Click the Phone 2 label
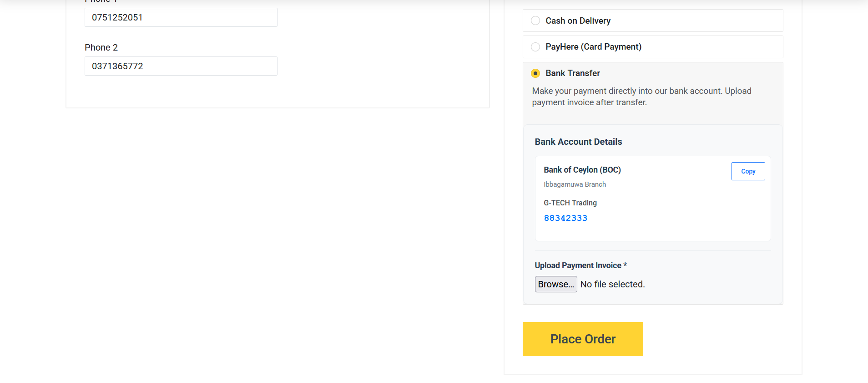The width and height of the screenshot is (868, 383). point(101,47)
